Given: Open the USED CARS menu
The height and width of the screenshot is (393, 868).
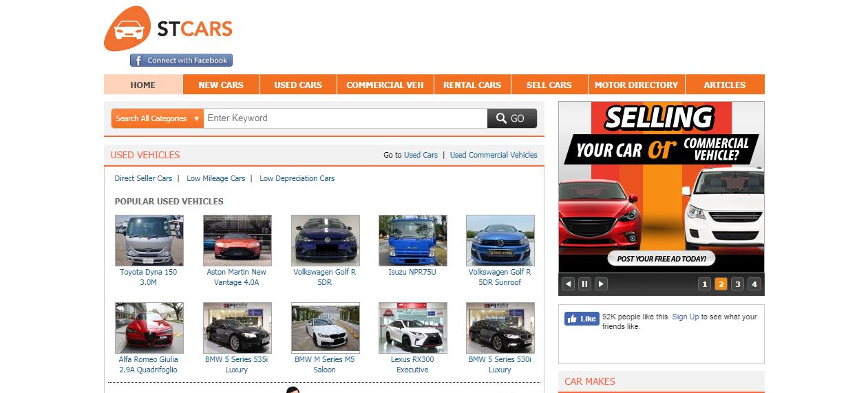Looking at the screenshot, I should [x=298, y=85].
